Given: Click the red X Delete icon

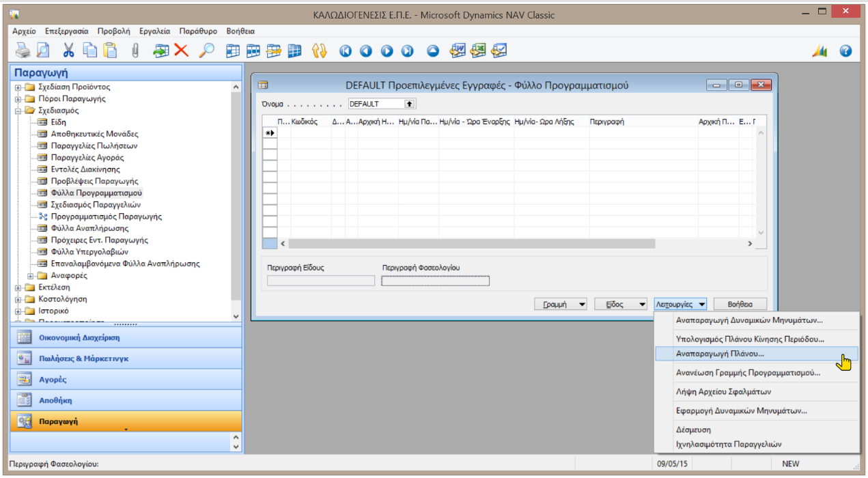Looking at the screenshot, I should (x=181, y=50).
